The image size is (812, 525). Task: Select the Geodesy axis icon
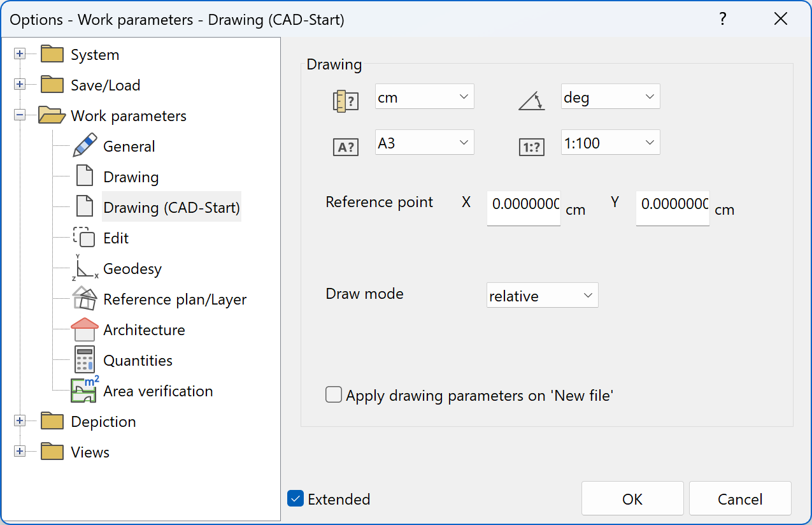tap(85, 268)
